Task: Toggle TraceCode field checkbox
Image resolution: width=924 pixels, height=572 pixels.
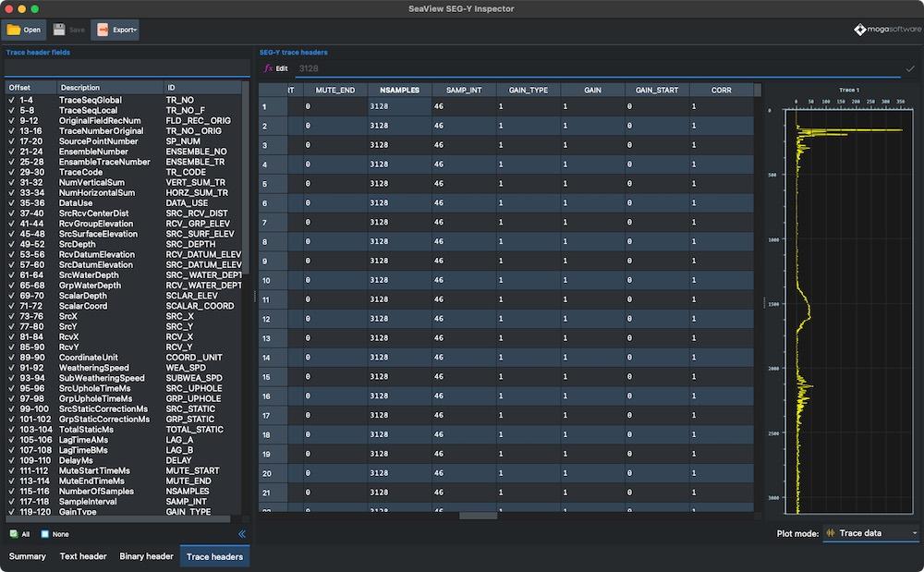Action: (12, 172)
